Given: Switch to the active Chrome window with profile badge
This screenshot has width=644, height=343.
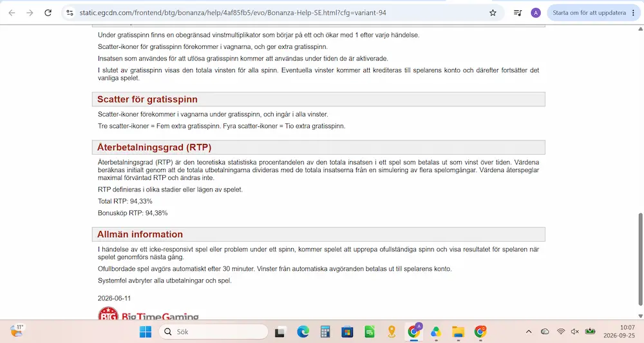Looking at the screenshot, I should [x=414, y=331].
